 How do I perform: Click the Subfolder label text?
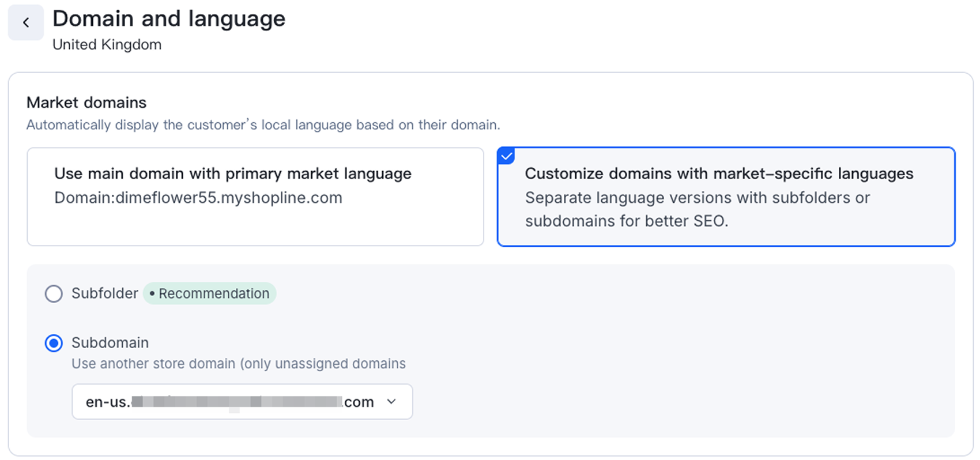click(105, 293)
